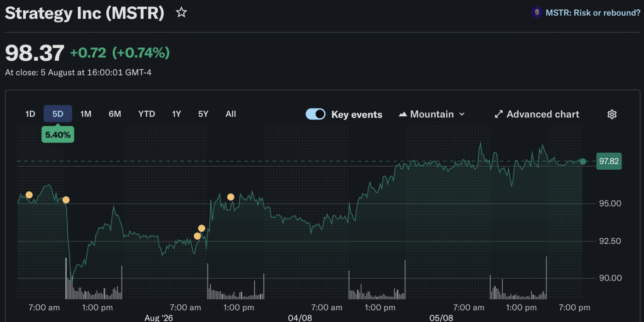644x322 pixels.
Task: Click the 04/08 date label
Action: pos(300,318)
